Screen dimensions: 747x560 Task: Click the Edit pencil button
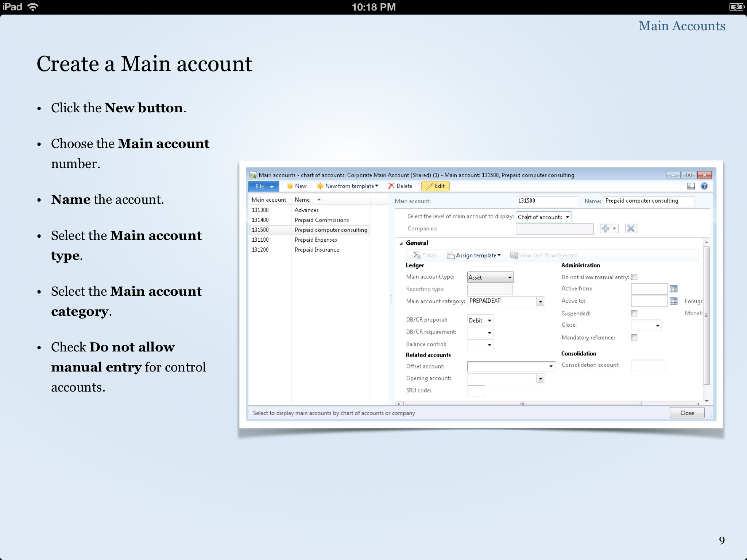tap(436, 186)
